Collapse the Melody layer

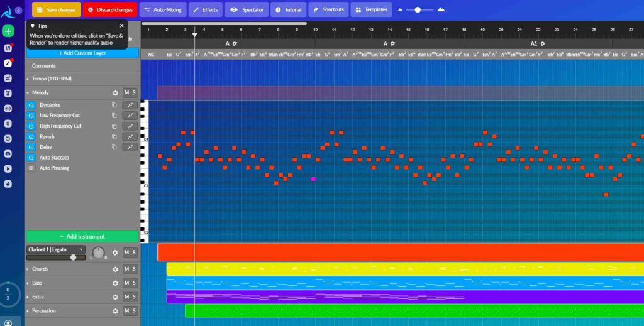pos(28,93)
